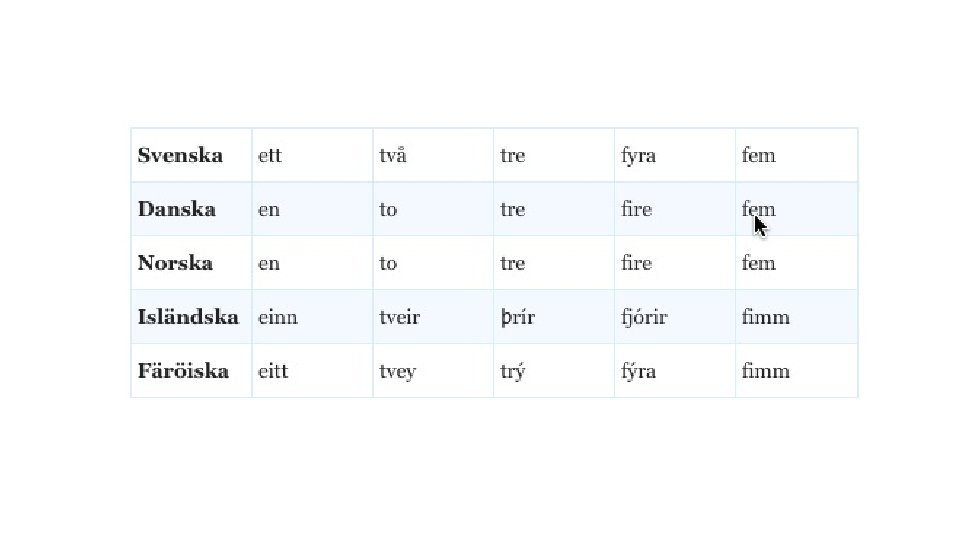This screenshot has height=540, width=960.
Task: Click the Icelandic word 'þrír'
Action: tap(518, 317)
